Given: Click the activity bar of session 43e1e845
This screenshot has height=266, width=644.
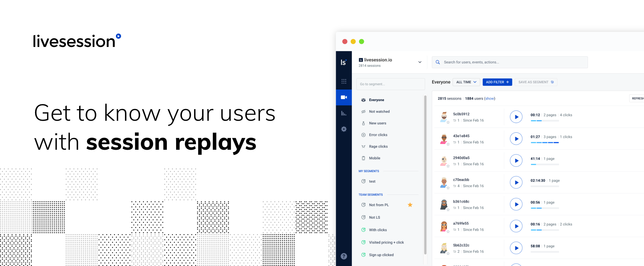Looking at the screenshot, I should pyautogui.click(x=545, y=143).
